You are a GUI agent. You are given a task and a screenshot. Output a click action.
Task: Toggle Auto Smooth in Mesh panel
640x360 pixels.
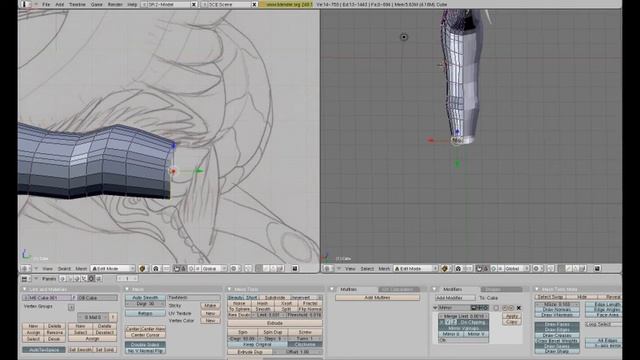[145, 298]
